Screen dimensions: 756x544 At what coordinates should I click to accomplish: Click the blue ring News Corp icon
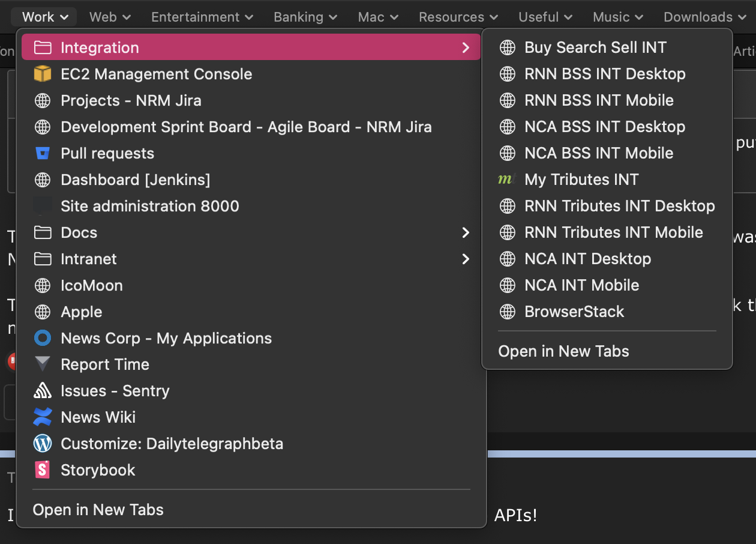pyautogui.click(x=43, y=338)
